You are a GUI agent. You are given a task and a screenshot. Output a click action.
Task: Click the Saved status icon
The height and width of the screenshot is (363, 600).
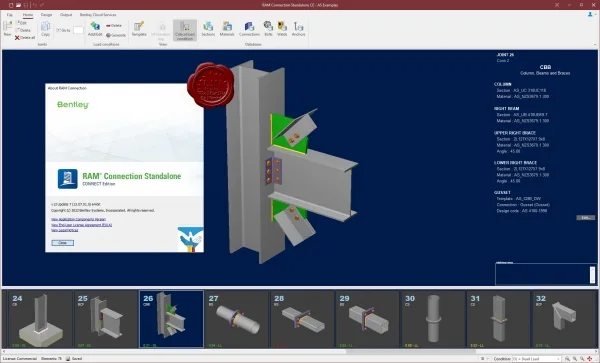(68, 359)
